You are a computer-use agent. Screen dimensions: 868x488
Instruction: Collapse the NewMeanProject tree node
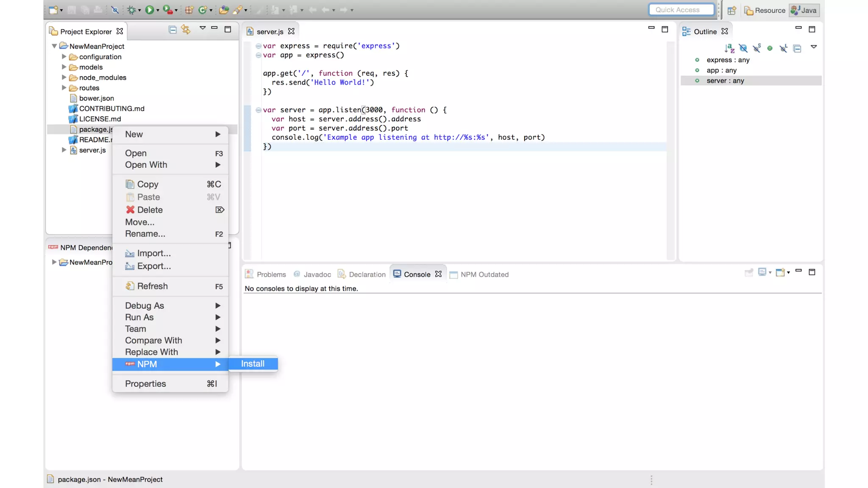pyautogui.click(x=54, y=46)
